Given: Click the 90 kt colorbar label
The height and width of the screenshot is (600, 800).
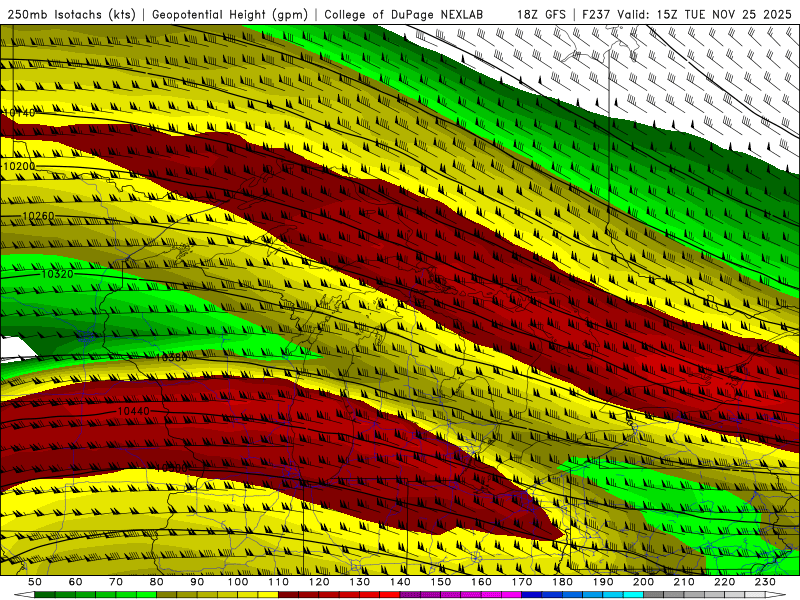Looking at the screenshot, I should coord(197,582).
